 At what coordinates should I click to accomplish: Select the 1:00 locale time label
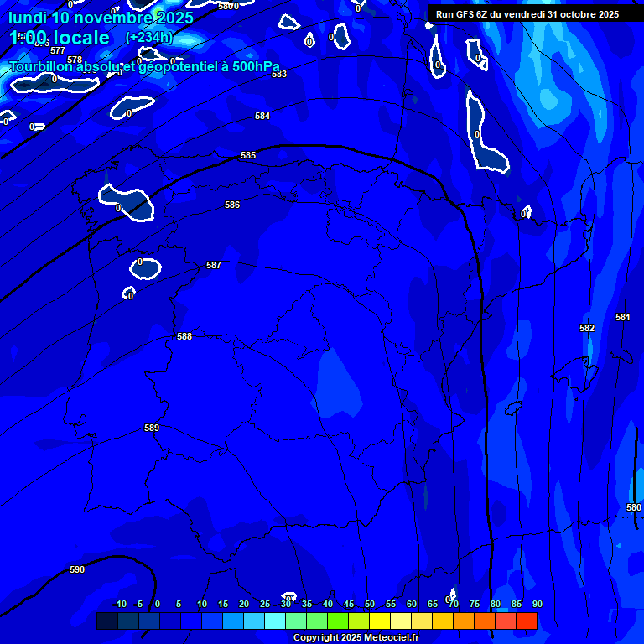tap(60, 38)
